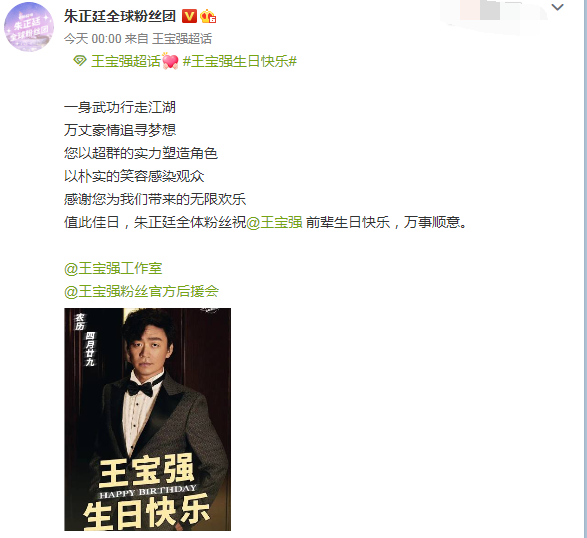This screenshot has height=538, width=587.
Task: Open the 朱正廷全球粉丝团 username link
Action: [x=120, y=16]
